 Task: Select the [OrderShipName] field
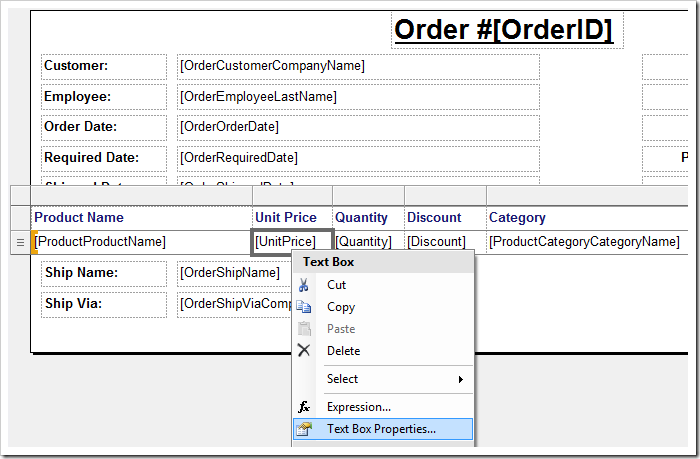[235, 273]
